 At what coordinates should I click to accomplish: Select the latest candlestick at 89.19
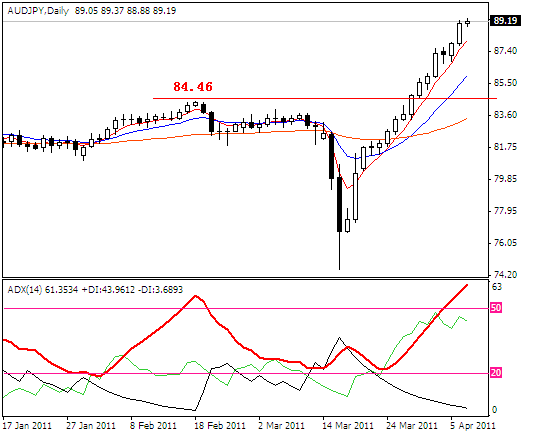pyautogui.click(x=468, y=22)
